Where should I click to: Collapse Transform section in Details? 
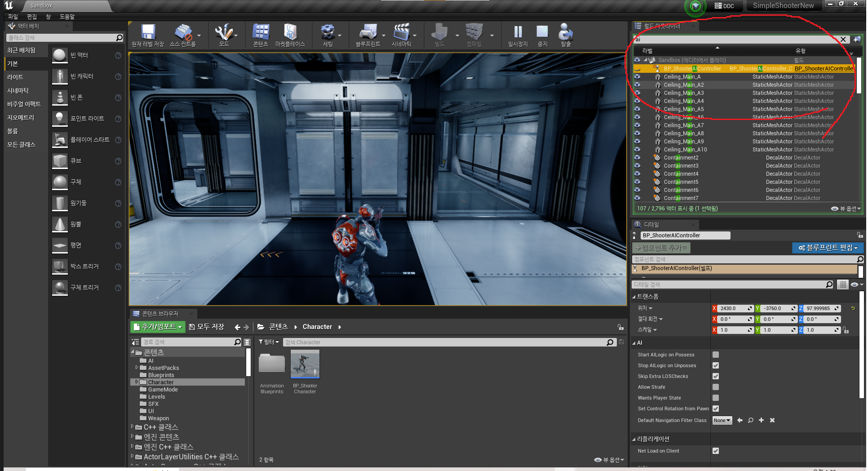[x=634, y=297]
